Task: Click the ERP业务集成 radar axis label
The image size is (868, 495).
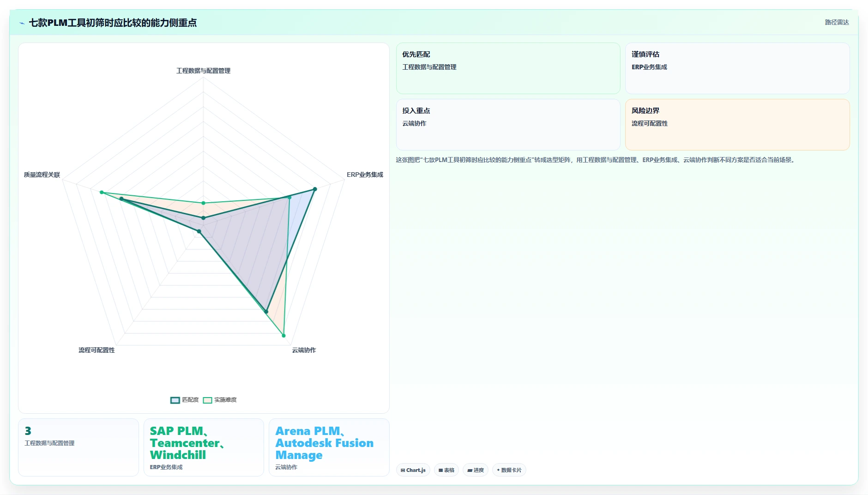Action: (x=365, y=175)
